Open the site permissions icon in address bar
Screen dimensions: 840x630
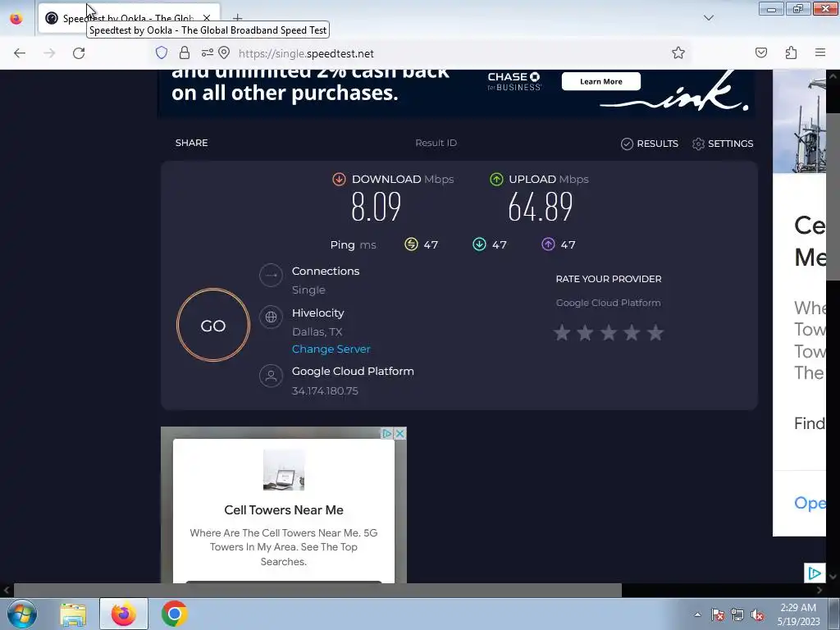pyautogui.click(x=208, y=52)
